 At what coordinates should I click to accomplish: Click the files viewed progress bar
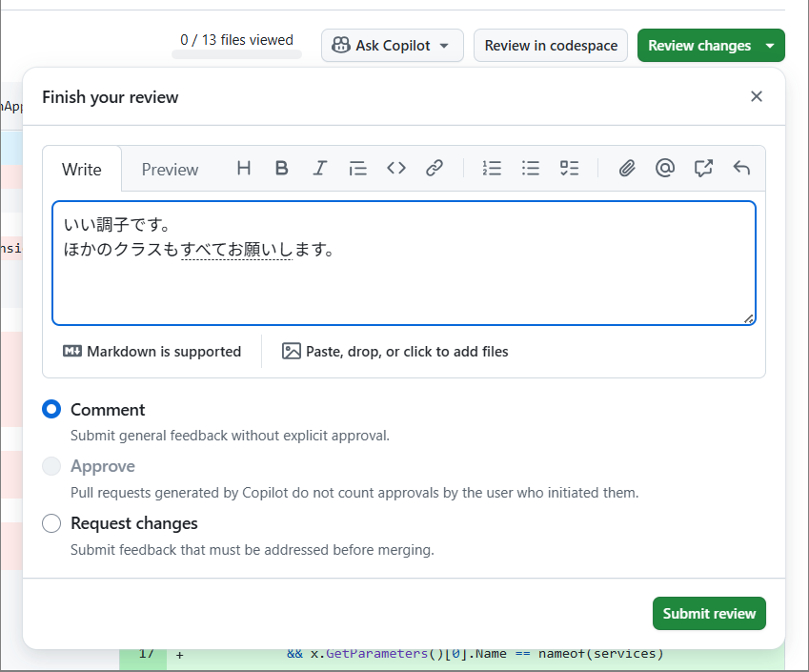click(237, 54)
